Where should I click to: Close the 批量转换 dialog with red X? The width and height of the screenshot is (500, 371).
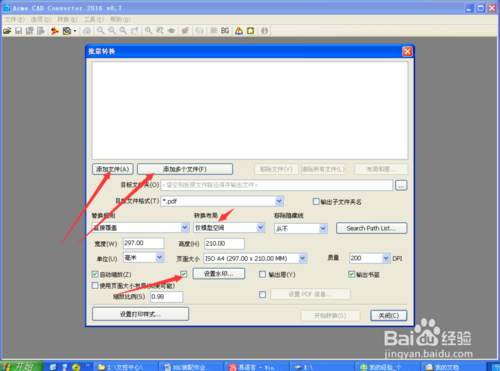pos(407,51)
